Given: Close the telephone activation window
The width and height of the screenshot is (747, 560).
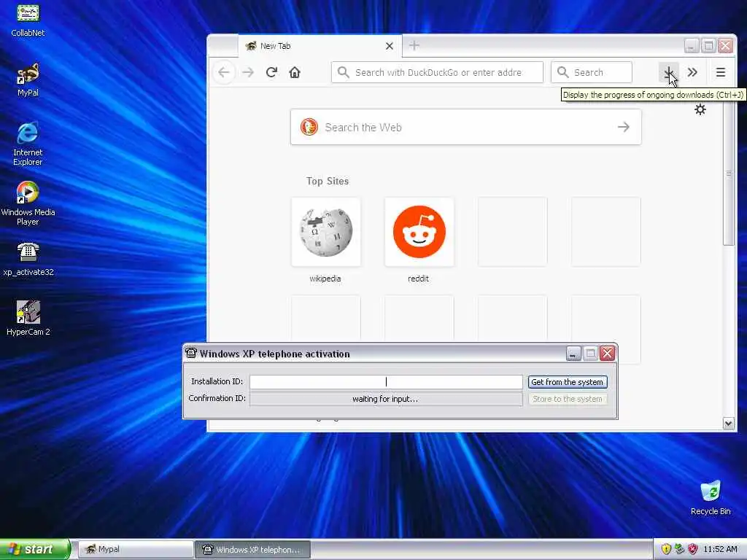Looking at the screenshot, I should click(607, 354).
